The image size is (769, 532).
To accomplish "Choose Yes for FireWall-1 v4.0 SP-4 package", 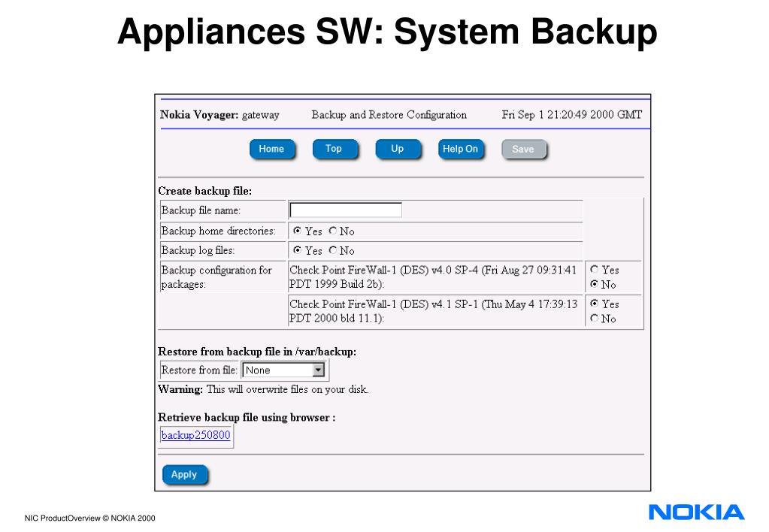I will pos(595,269).
